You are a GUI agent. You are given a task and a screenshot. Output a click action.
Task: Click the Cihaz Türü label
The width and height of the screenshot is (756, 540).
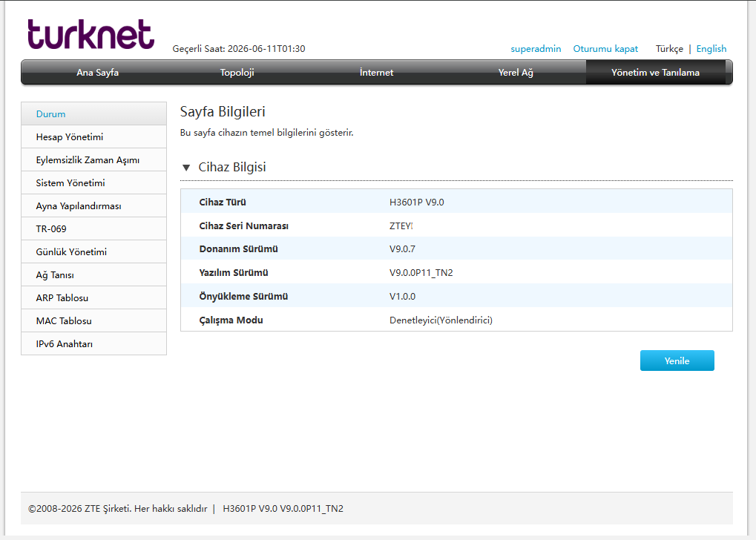click(223, 202)
